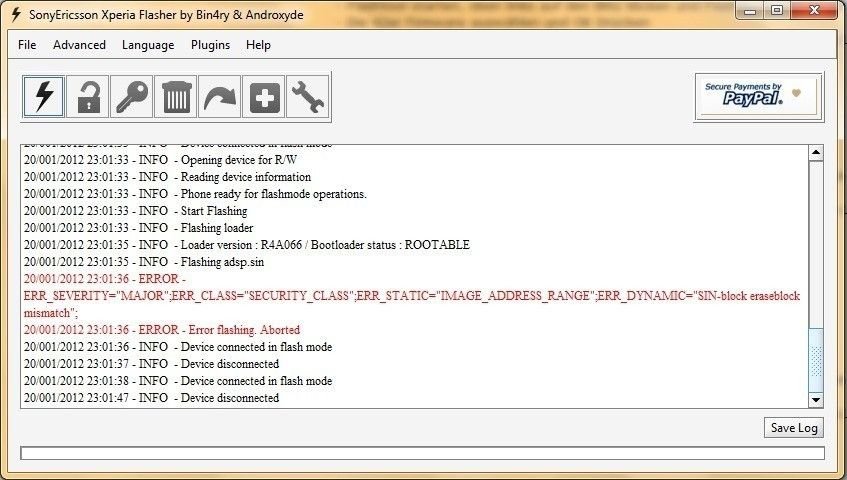The width and height of the screenshot is (847, 480).
Task: Click the log scrollbar thumb
Action: (816, 360)
